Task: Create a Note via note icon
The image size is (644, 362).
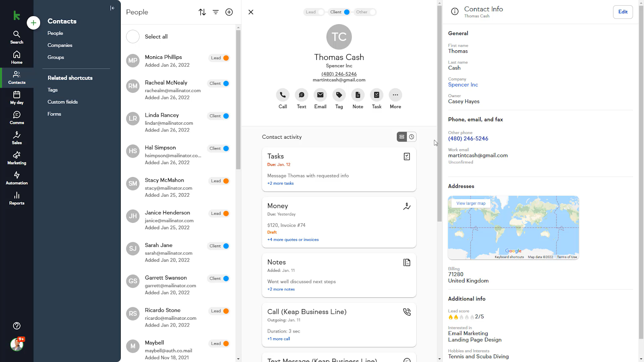Action: pyautogui.click(x=358, y=95)
